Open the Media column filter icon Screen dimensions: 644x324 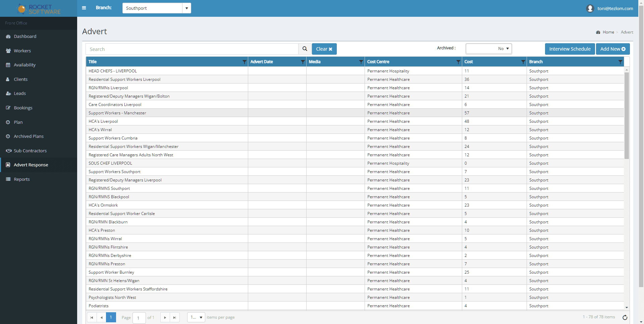361,62
